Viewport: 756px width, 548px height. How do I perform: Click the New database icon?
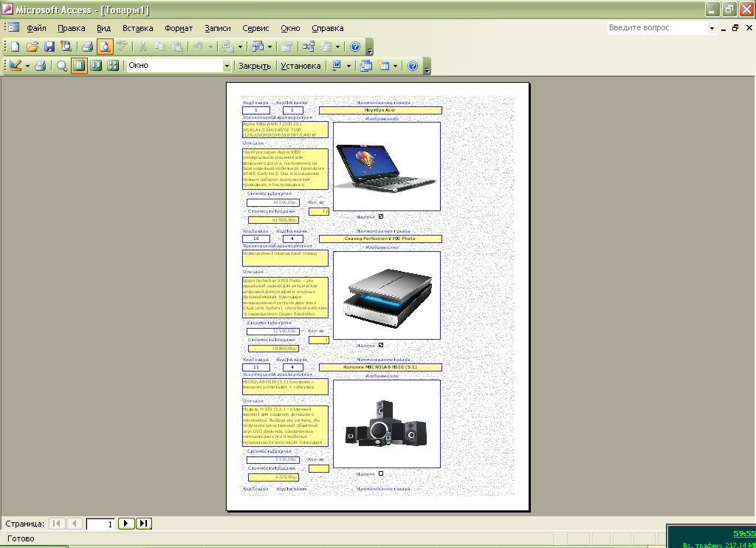(x=15, y=47)
